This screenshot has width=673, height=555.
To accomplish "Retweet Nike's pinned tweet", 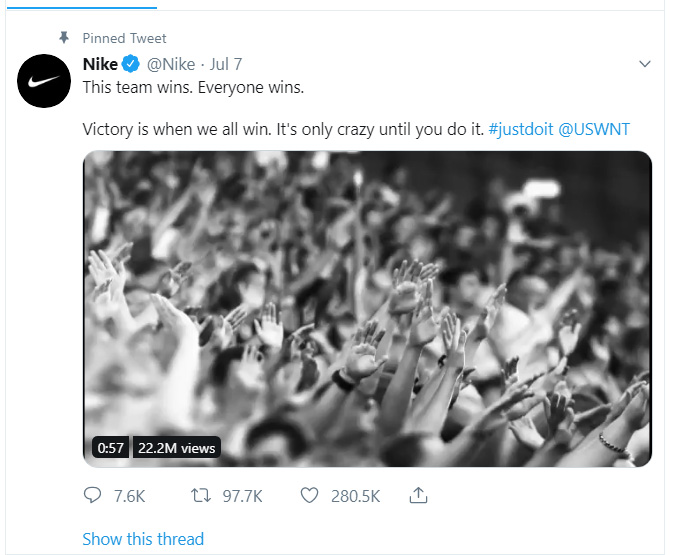I will [199, 495].
